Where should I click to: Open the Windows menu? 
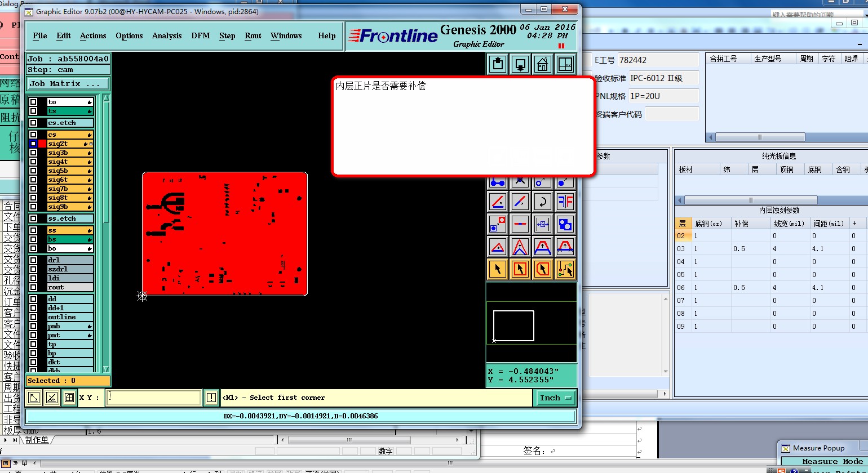point(286,35)
